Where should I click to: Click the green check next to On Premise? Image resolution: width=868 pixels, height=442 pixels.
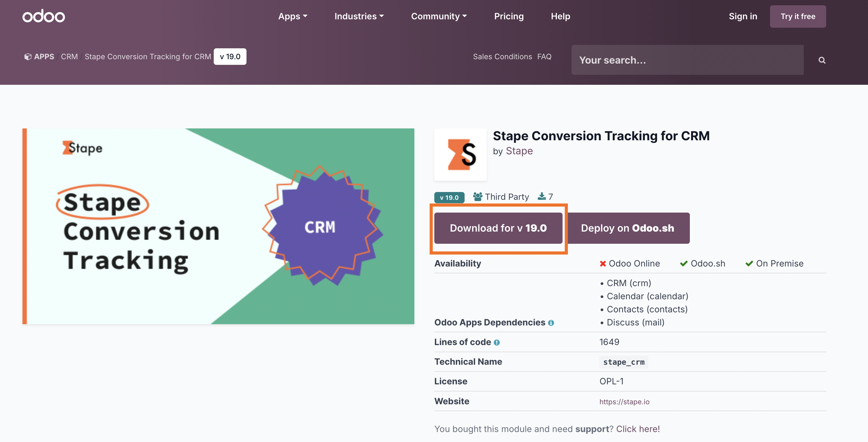(x=749, y=264)
